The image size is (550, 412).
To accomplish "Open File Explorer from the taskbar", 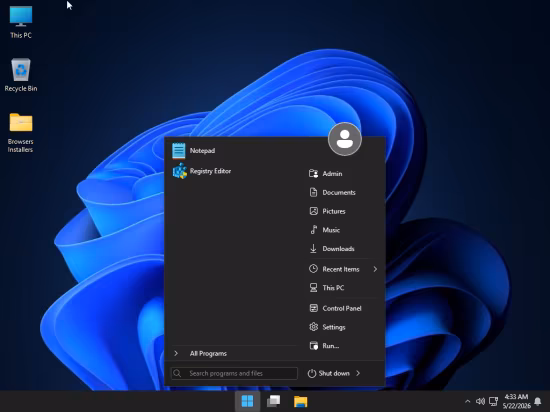I will point(300,401).
